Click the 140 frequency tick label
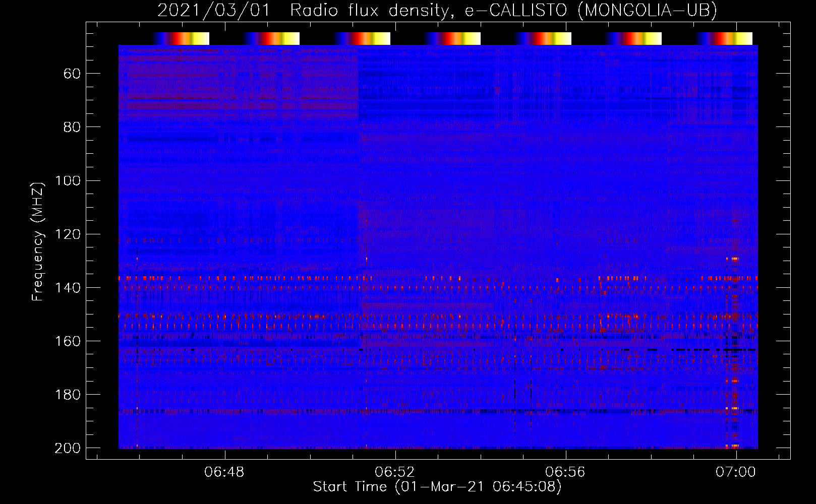Screen dimensions: 816x504 click(x=68, y=288)
